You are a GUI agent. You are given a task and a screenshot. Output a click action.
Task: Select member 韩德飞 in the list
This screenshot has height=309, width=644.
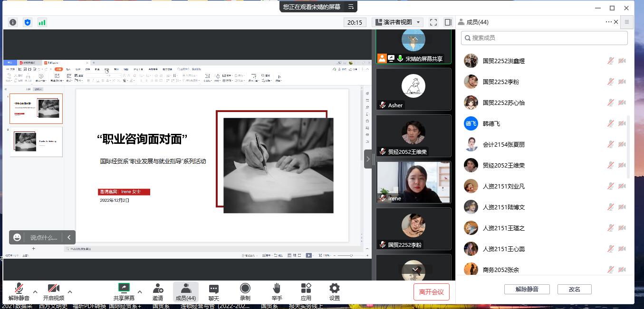point(491,124)
